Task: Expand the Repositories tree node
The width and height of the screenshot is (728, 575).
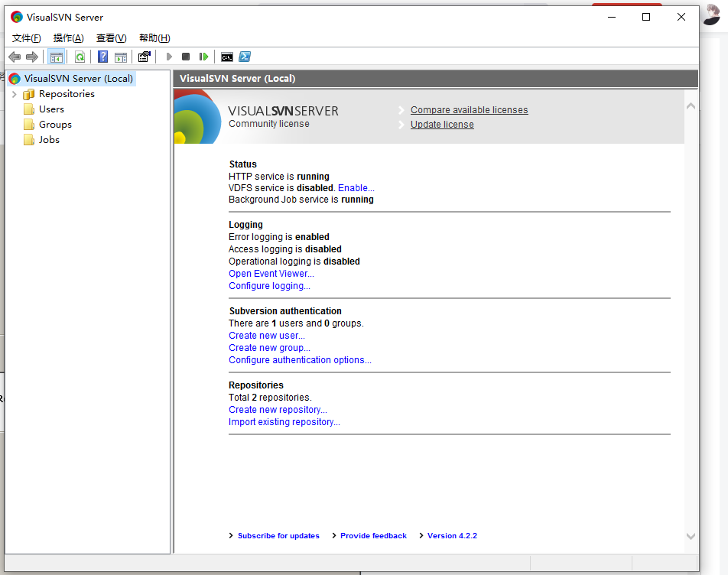Action: 14,94
